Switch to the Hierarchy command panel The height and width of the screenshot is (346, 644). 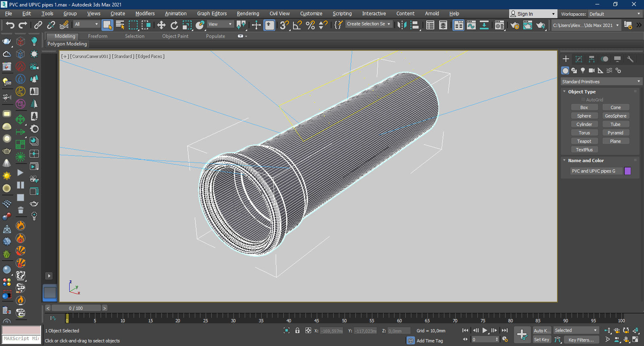(x=592, y=59)
